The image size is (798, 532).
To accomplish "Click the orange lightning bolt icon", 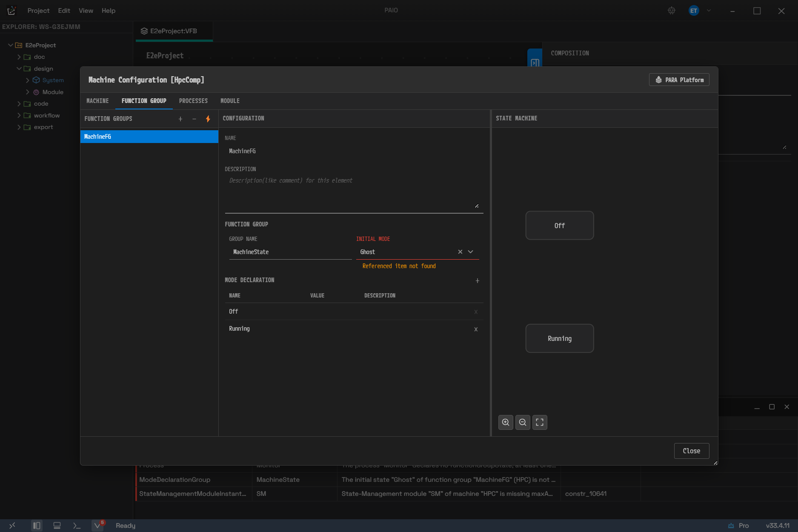I will [x=208, y=119].
